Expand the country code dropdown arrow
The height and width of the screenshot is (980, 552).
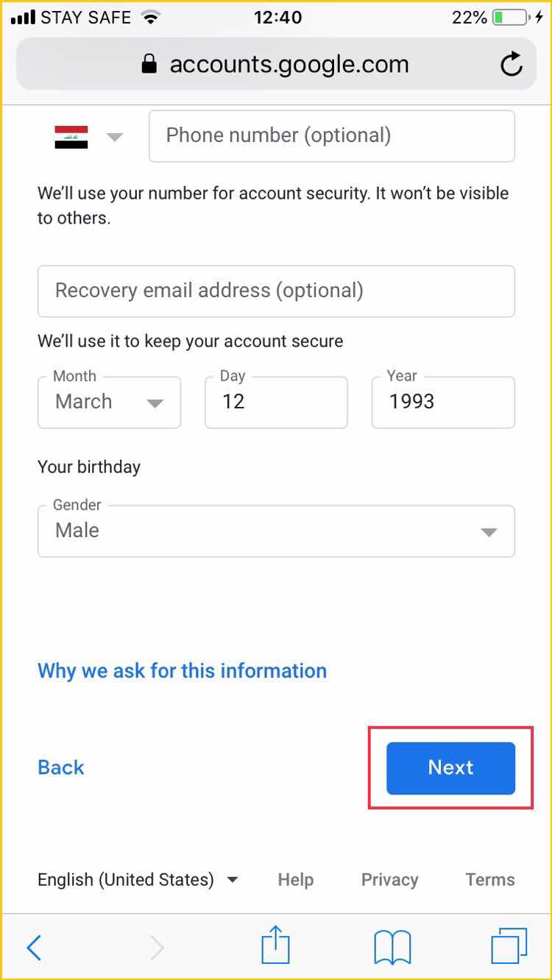point(114,137)
